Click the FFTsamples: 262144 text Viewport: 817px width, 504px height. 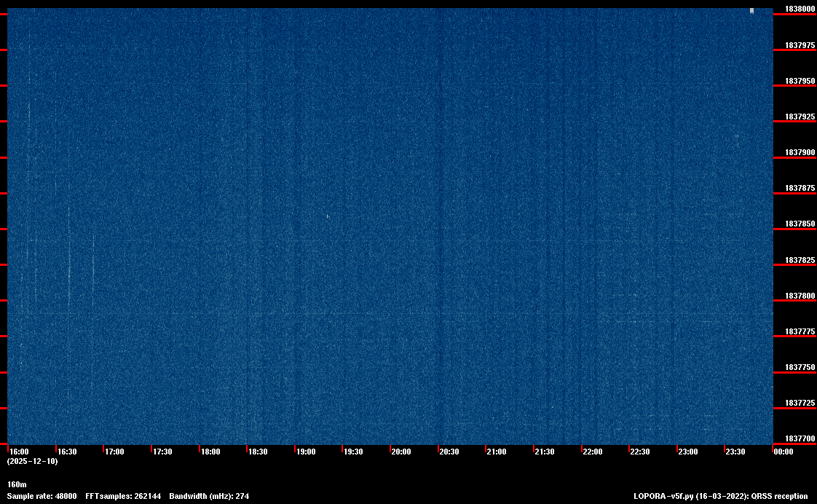(x=123, y=496)
